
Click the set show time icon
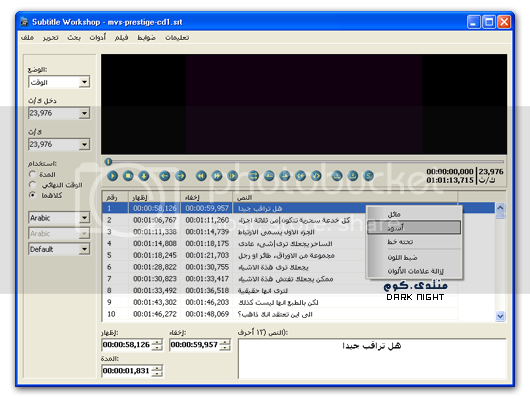coord(269,176)
